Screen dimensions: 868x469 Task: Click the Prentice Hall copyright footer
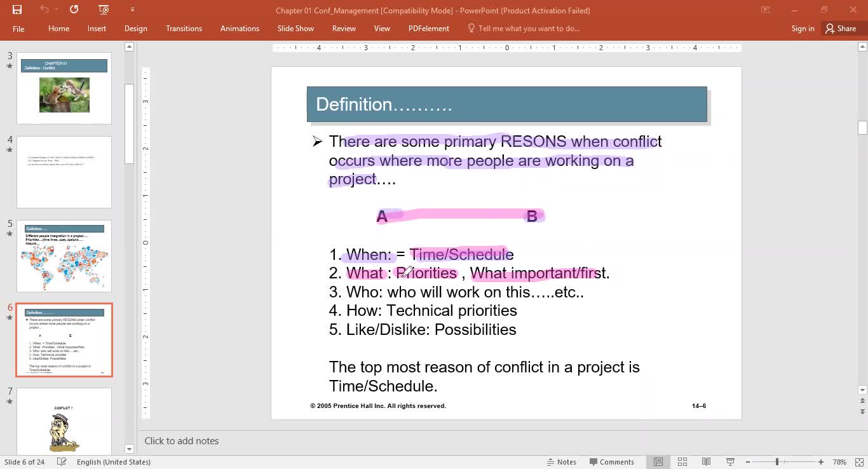pos(378,405)
